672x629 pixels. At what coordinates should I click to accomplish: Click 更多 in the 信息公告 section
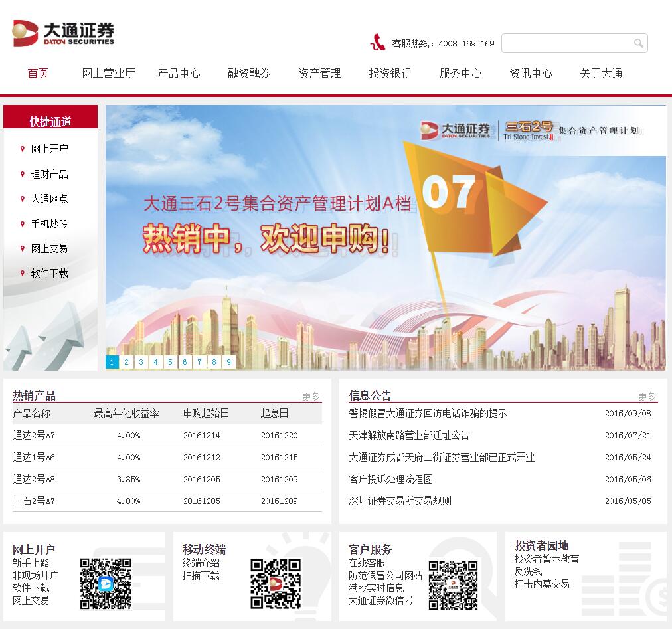647,396
